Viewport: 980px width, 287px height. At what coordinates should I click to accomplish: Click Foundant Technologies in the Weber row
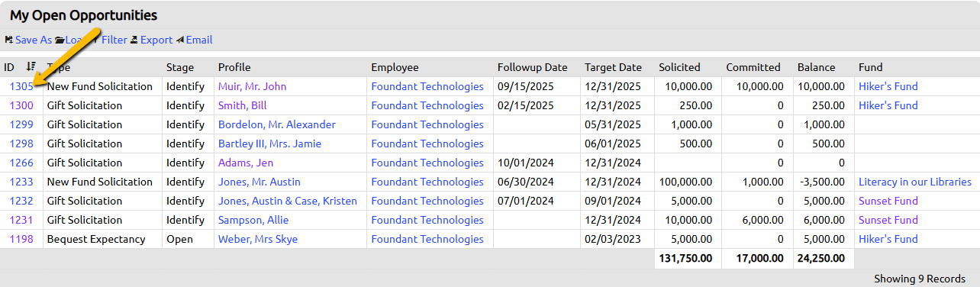(427, 239)
